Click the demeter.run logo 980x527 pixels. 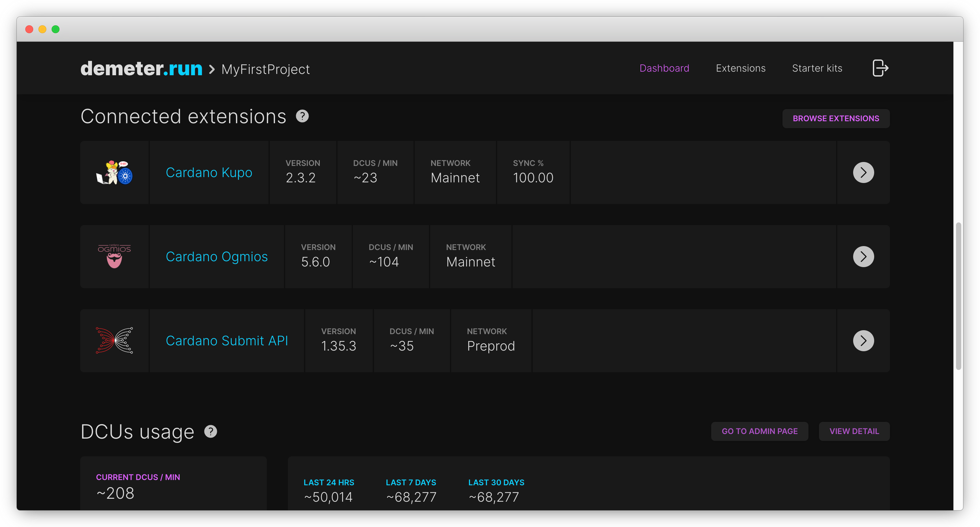141,69
